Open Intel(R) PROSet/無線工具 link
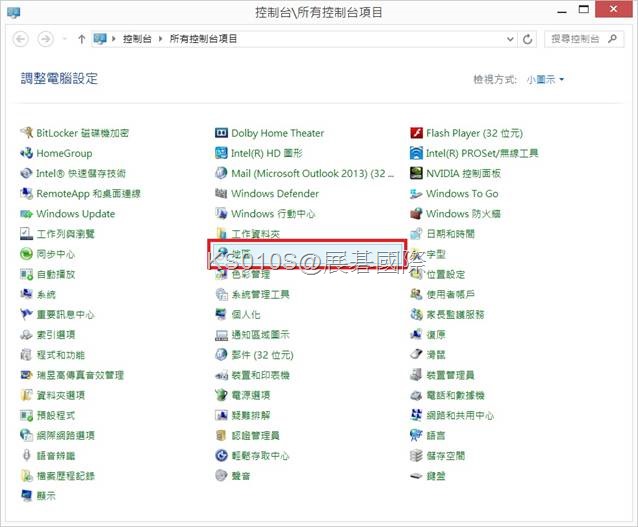Screen dimensions: 638x527 (x=482, y=153)
